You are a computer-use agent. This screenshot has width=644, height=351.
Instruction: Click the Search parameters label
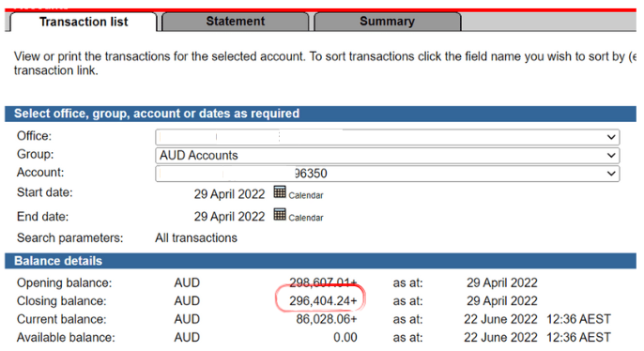[x=69, y=238]
